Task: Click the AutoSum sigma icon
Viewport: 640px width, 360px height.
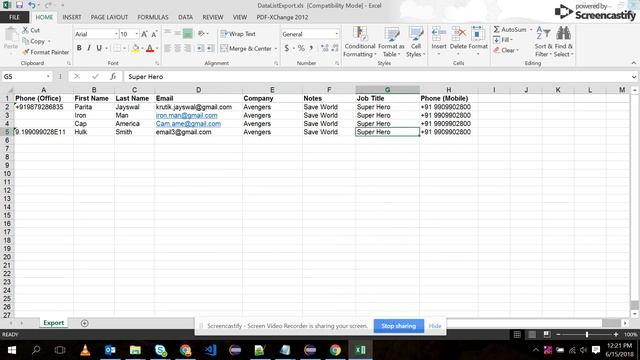Action: [x=496, y=29]
